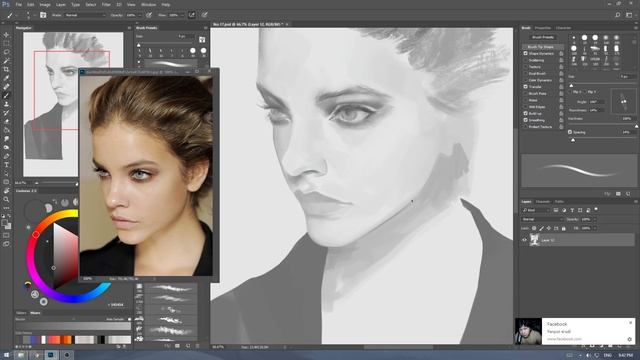
Task: Select the Zoom magnifier tool
Action: click(x=6, y=199)
